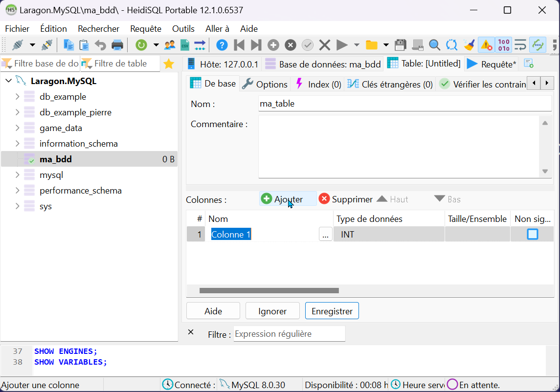The image size is (560, 392).
Task: Click the horizontal scrollbar under columns list
Action: [269, 291]
